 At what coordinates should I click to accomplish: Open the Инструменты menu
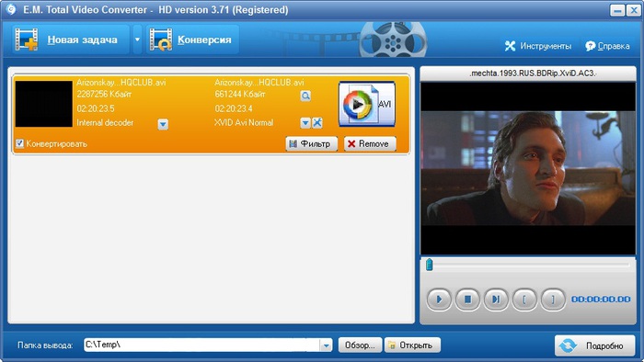[x=538, y=46]
